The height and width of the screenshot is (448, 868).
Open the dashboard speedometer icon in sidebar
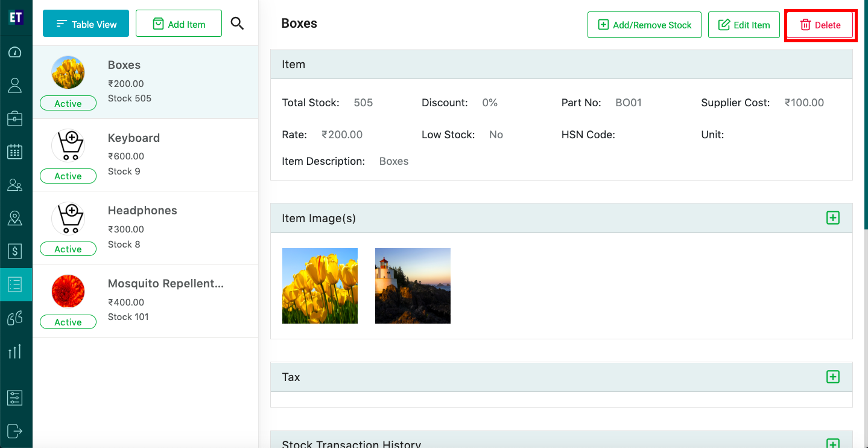pos(15,52)
